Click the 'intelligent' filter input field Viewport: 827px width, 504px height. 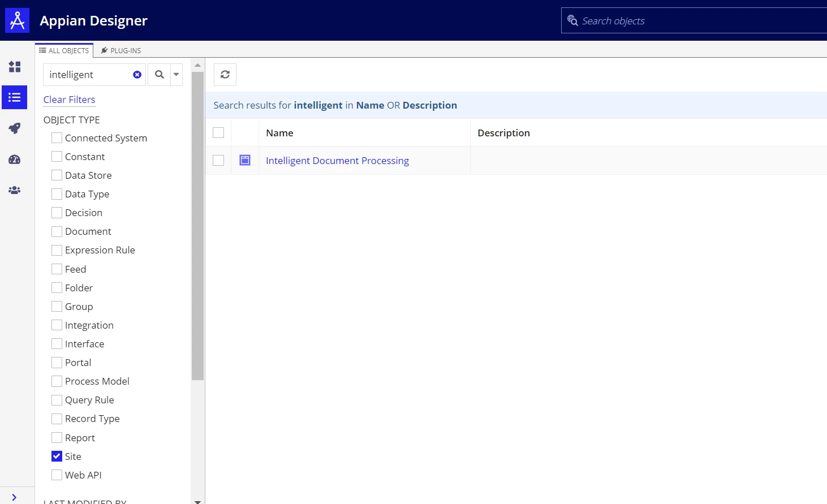(x=94, y=75)
